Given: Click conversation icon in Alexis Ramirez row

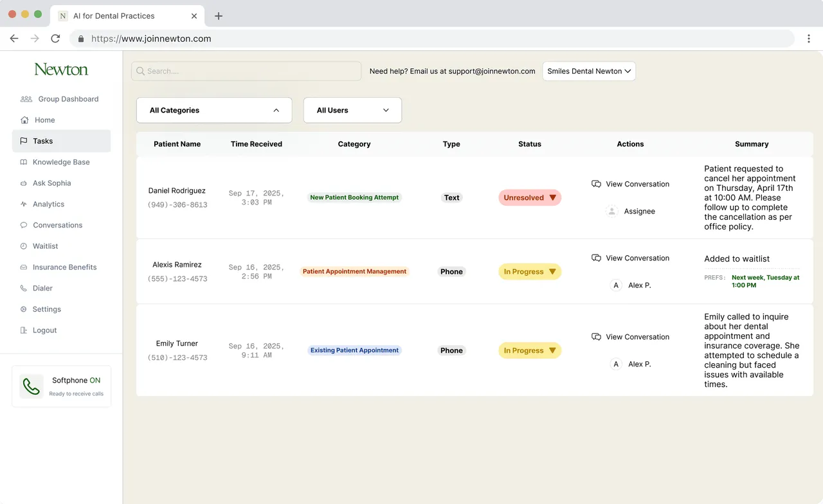Looking at the screenshot, I should tap(596, 258).
